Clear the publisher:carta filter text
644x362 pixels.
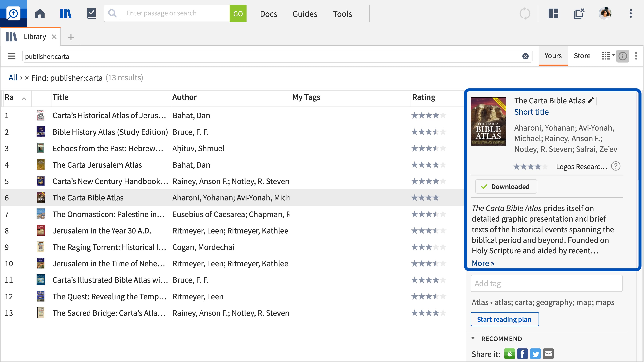click(525, 56)
